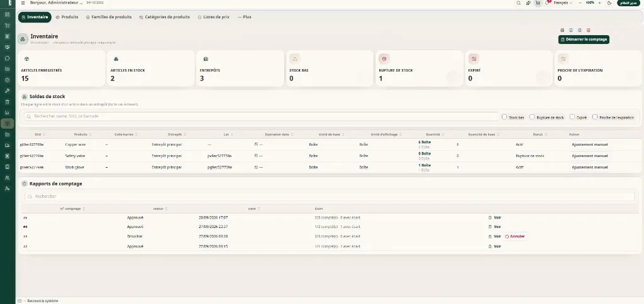Click Ajustement manuel for Copper wire

[x=590, y=144]
